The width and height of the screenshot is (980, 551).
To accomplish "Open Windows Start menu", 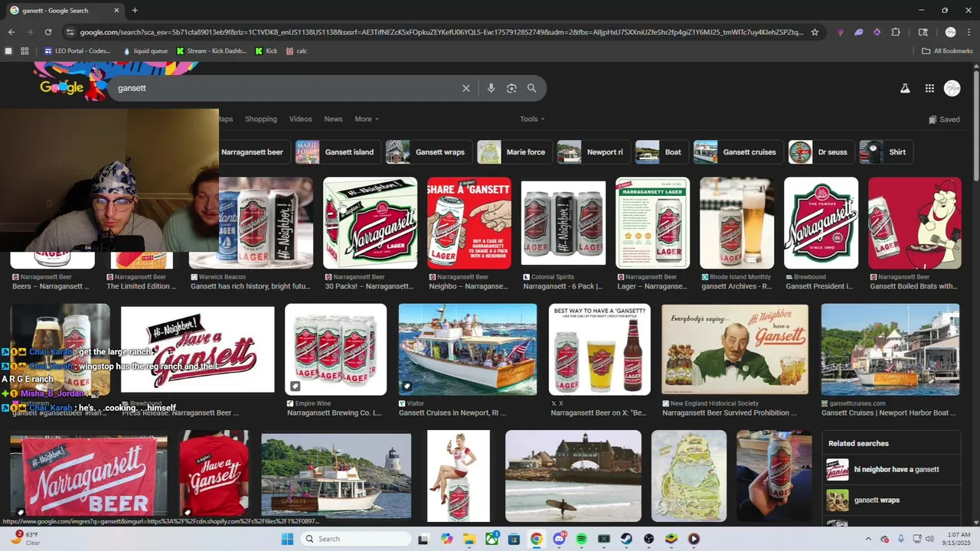I will click(x=287, y=539).
